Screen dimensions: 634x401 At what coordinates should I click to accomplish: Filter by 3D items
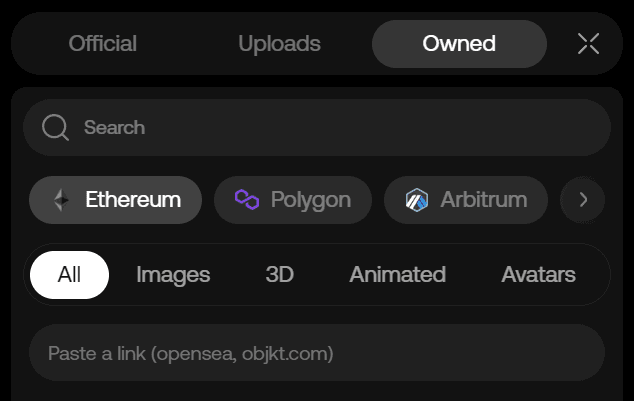279,275
